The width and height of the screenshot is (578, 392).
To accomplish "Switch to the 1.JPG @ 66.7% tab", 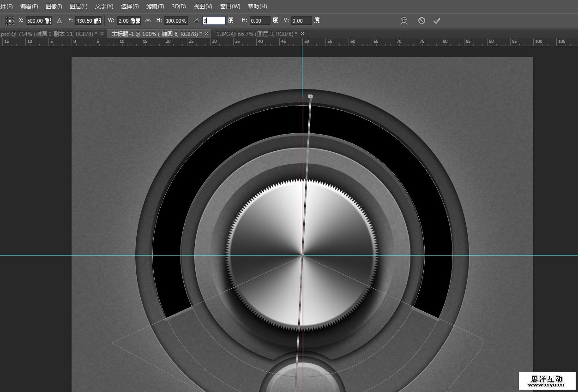I will pos(256,34).
